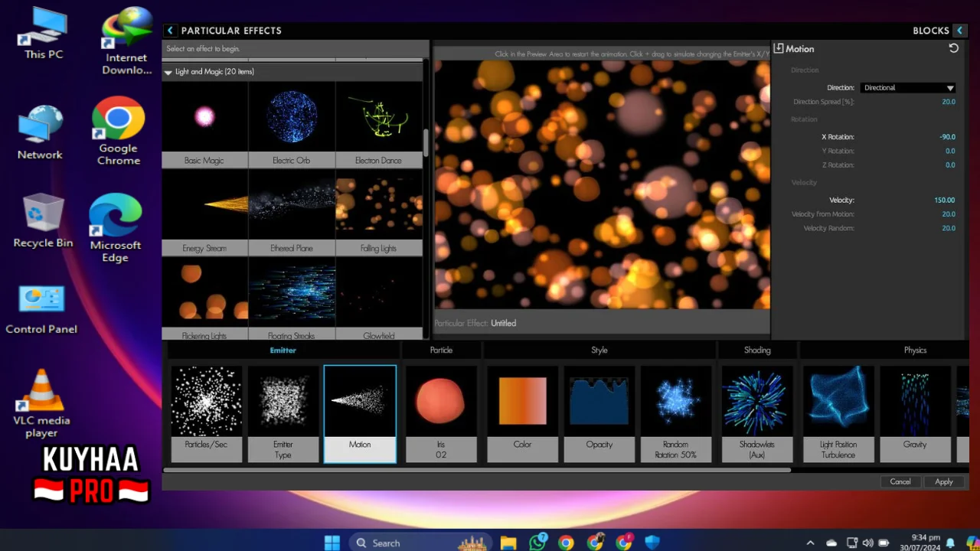
Task: Select the Particles/Sec emitter block
Action: tap(206, 413)
